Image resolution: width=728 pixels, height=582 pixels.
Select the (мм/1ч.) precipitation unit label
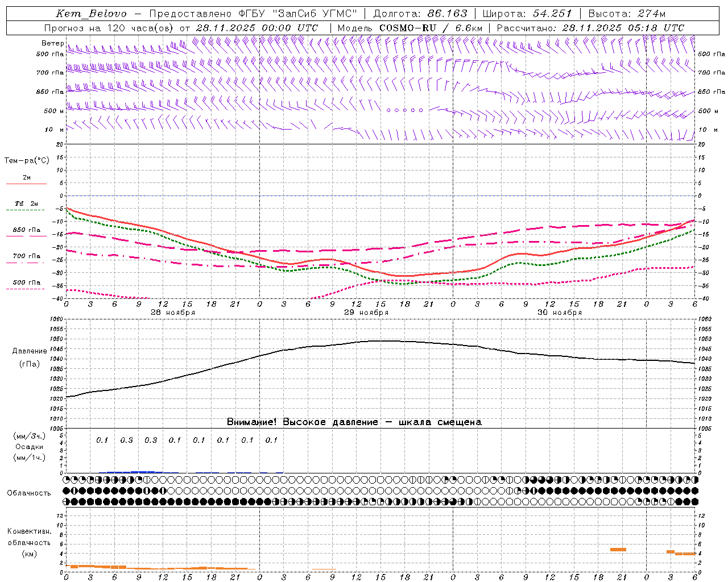pos(30,458)
